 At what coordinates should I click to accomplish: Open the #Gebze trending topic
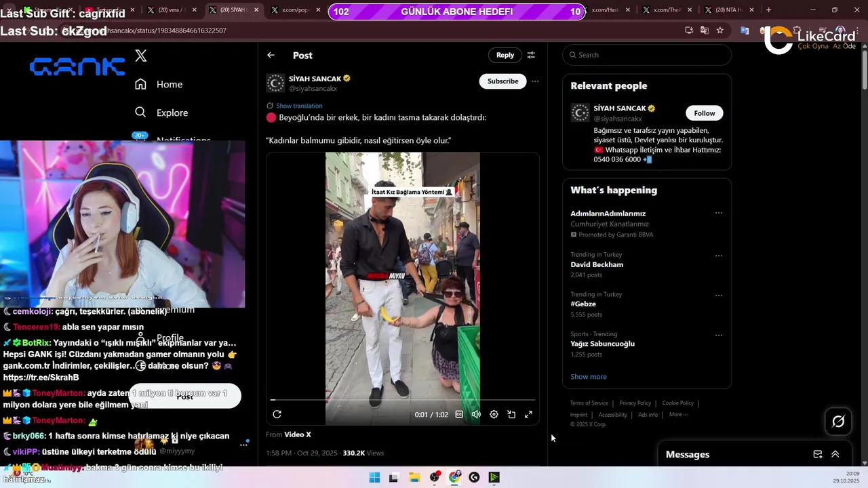coord(583,304)
